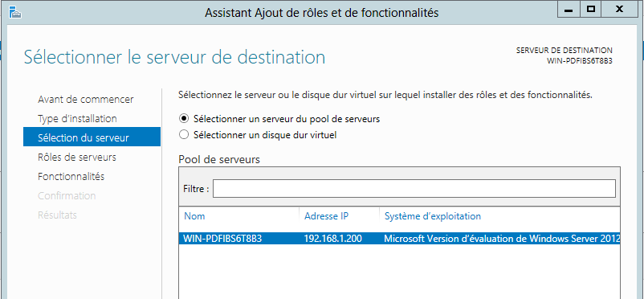Screen dimensions: 644x299
Task: Click the Windows Server 2012 OS cell
Action: pos(502,239)
